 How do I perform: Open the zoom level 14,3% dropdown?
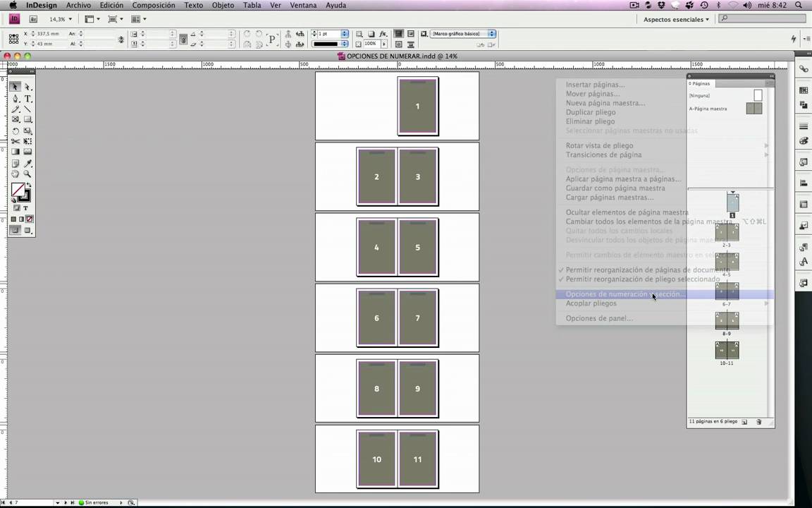pos(70,19)
